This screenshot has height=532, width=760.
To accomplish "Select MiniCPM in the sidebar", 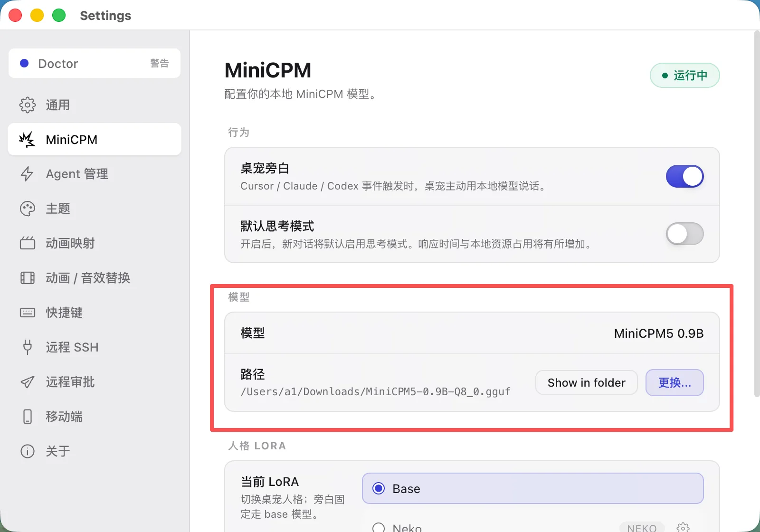I will pyautogui.click(x=95, y=139).
